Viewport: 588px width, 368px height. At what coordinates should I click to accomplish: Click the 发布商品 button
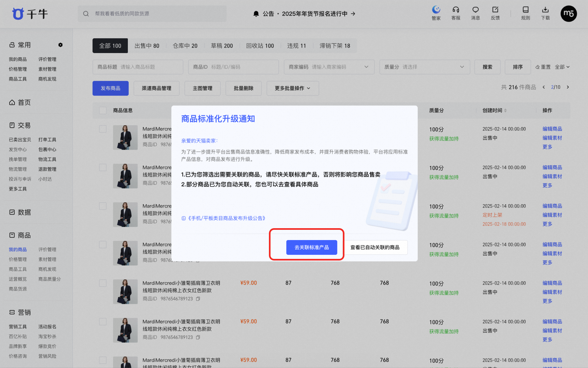click(x=111, y=88)
